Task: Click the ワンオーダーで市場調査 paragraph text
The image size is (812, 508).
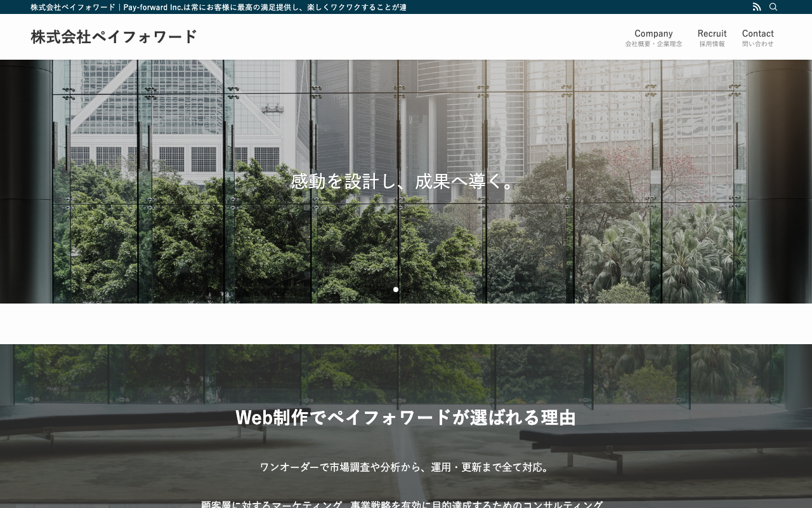Action: click(x=406, y=467)
